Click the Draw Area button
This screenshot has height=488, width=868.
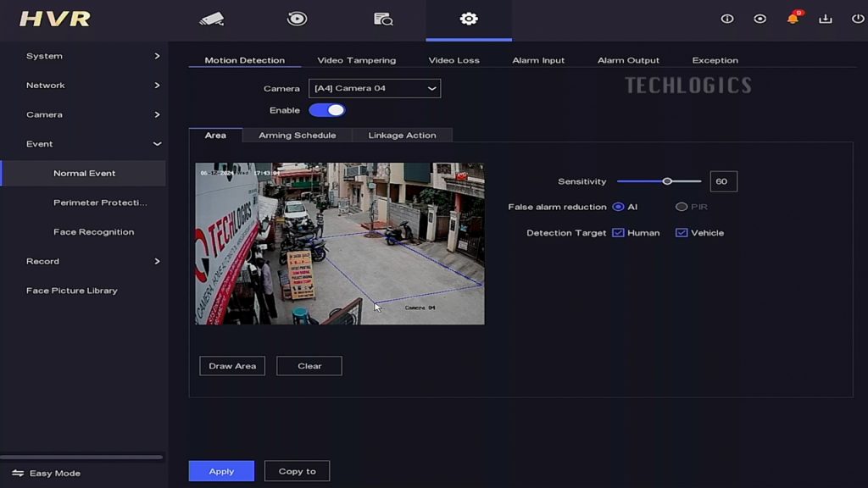pyautogui.click(x=232, y=366)
